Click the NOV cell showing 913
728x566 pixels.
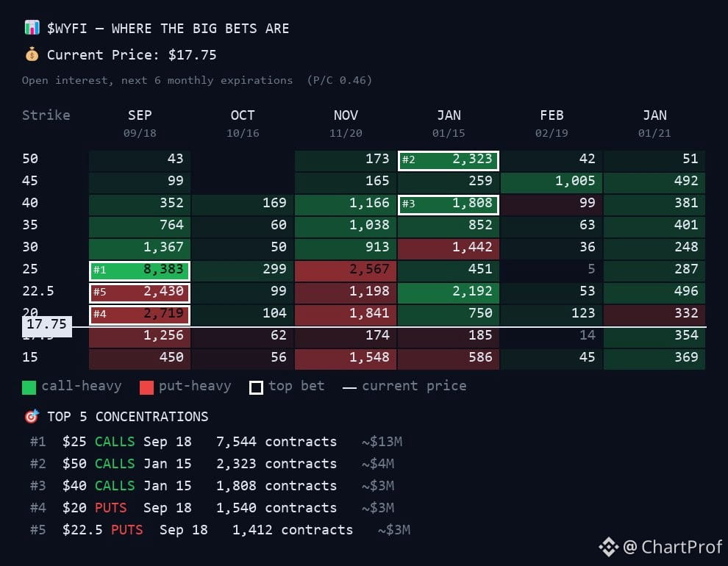tap(346, 248)
